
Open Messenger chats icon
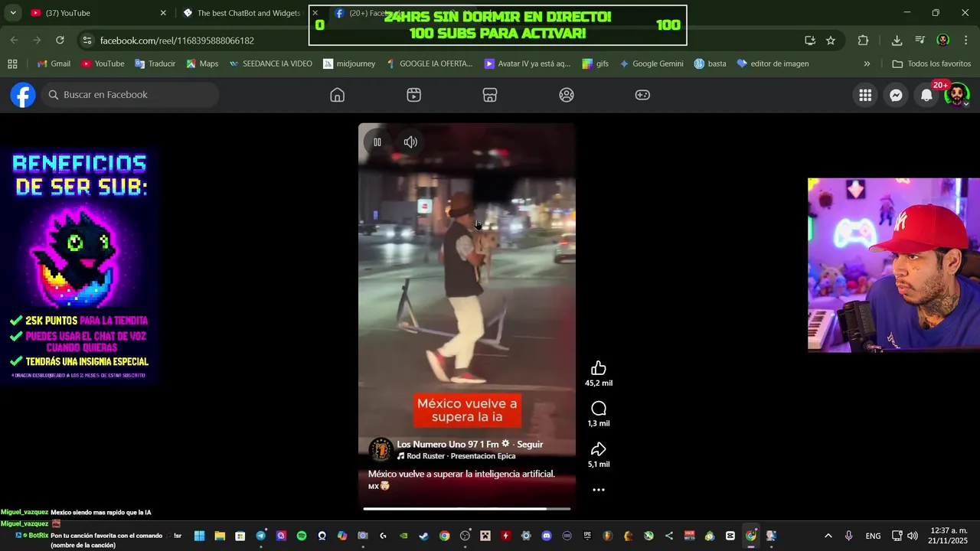coord(896,95)
